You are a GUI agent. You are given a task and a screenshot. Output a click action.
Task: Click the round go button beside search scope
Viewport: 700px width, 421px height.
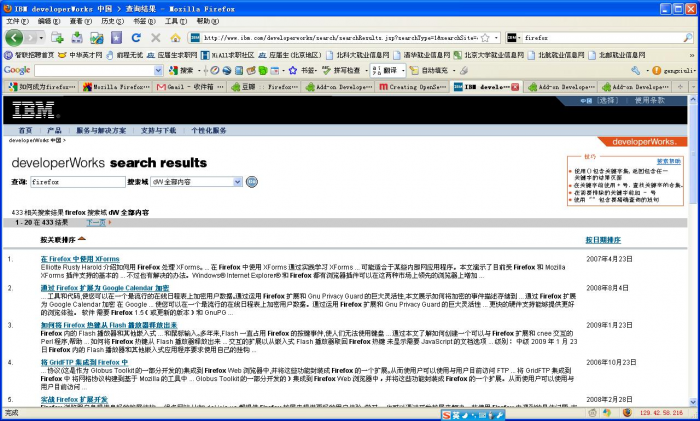252,182
